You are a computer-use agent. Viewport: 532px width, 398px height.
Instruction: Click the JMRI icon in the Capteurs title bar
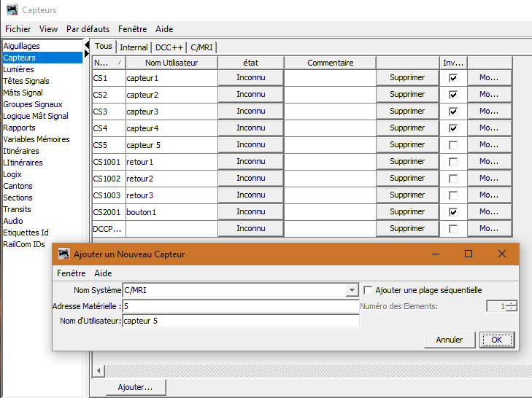pos(12,10)
